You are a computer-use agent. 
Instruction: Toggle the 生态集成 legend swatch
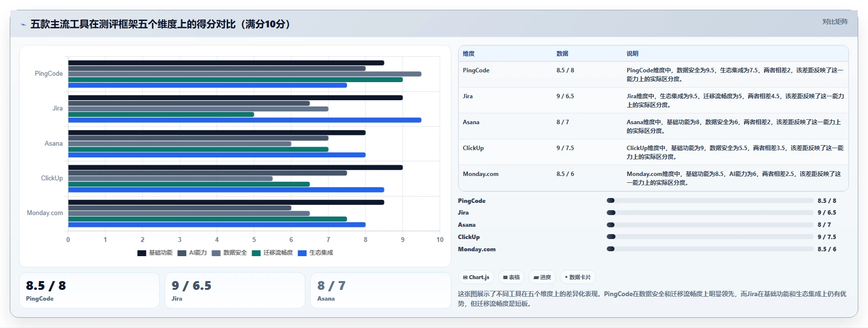[302, 253]
